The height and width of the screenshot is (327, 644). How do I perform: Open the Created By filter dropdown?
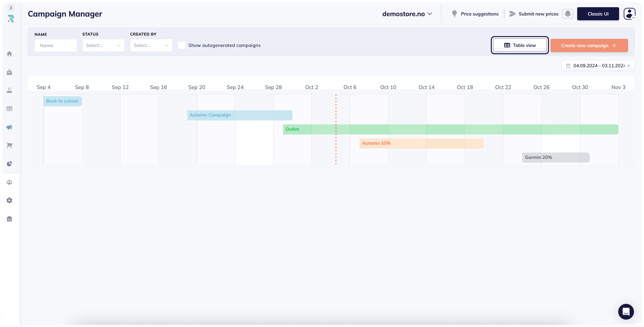click(x=151, y=45)
